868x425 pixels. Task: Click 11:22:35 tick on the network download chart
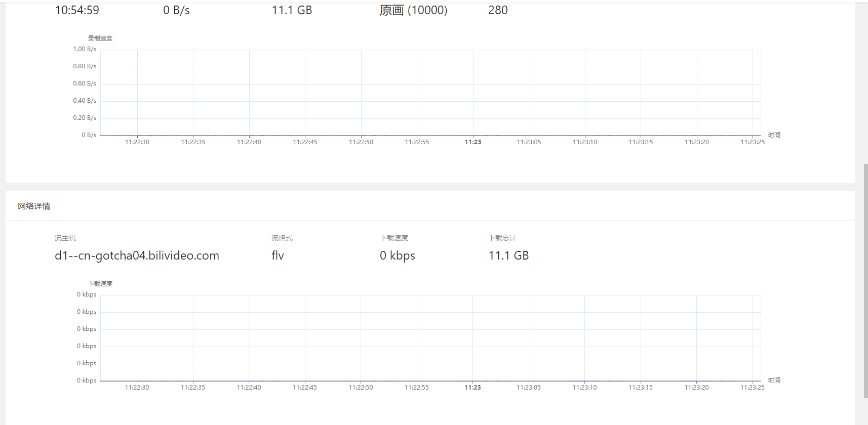[x=193, y=388]
